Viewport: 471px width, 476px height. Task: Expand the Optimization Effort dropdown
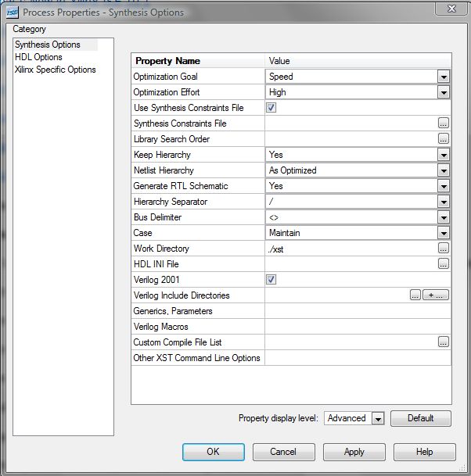pyautogui.click(x=444, y=92)
